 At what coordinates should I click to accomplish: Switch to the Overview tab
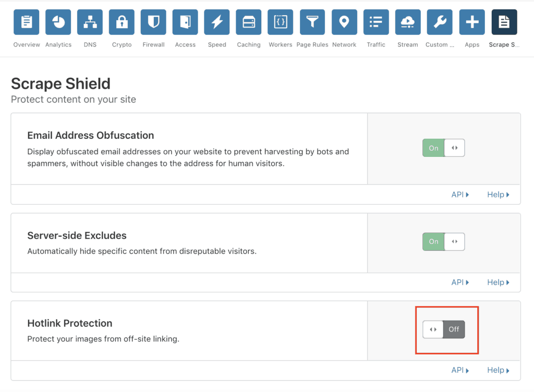pyautogui.click(x=26, y=22)
